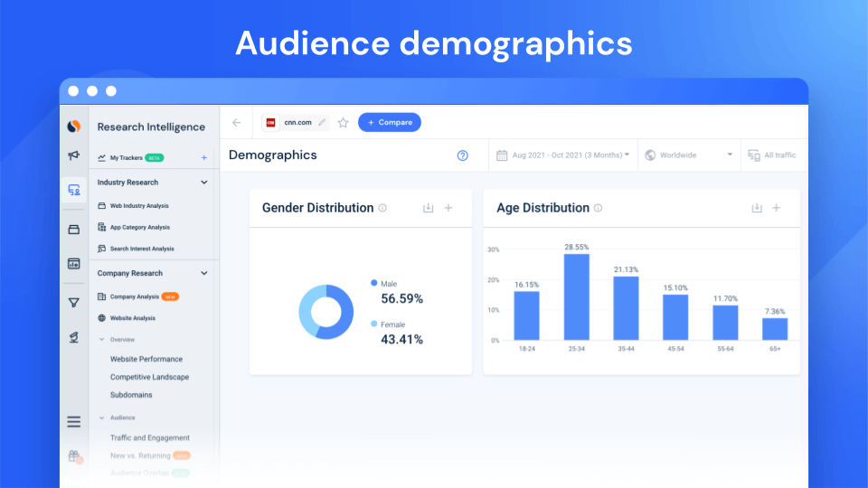868x488 pixels.
Task: Click the 25-34 age bar
Action: click(576, 297)
